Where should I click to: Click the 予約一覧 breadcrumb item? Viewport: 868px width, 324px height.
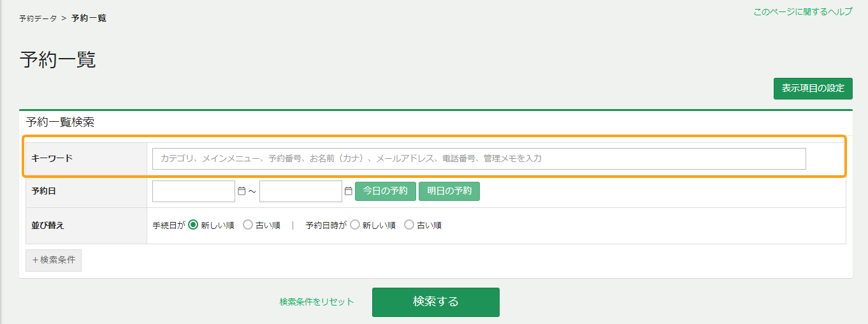(89, 18)
